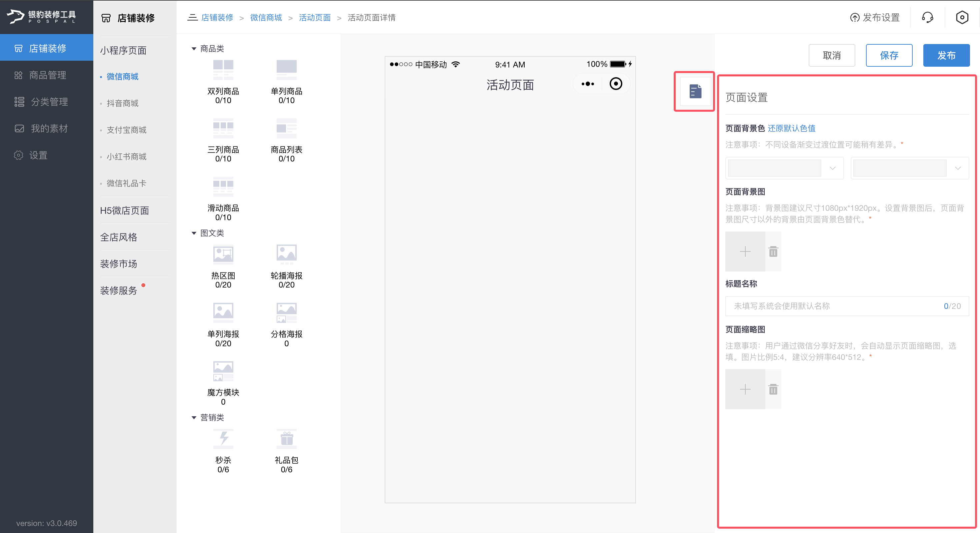Select 抖音商城 submenu item
The width and height of the screenshot is (980, 533).
click(123, 103)
